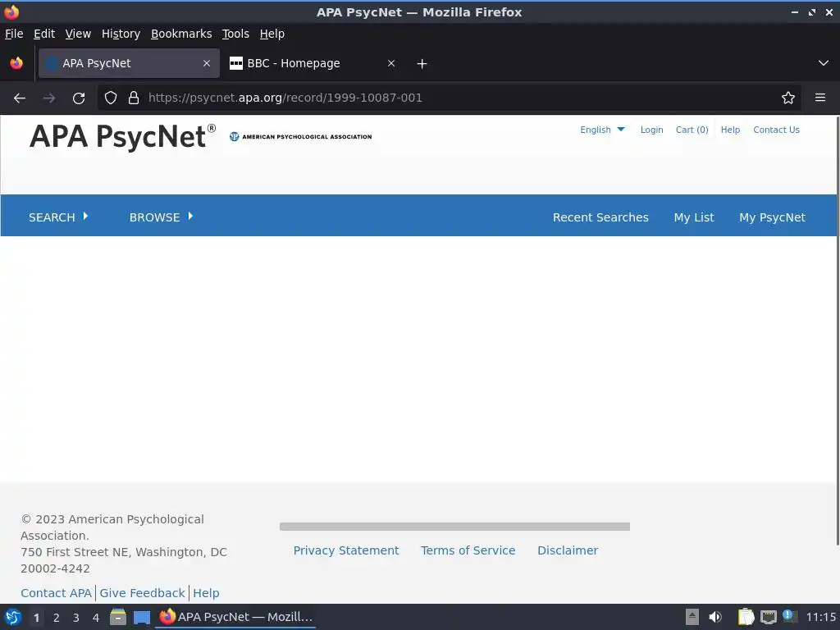Go back using the browser back arrow

pyautogui.click(x=20, y=98)
